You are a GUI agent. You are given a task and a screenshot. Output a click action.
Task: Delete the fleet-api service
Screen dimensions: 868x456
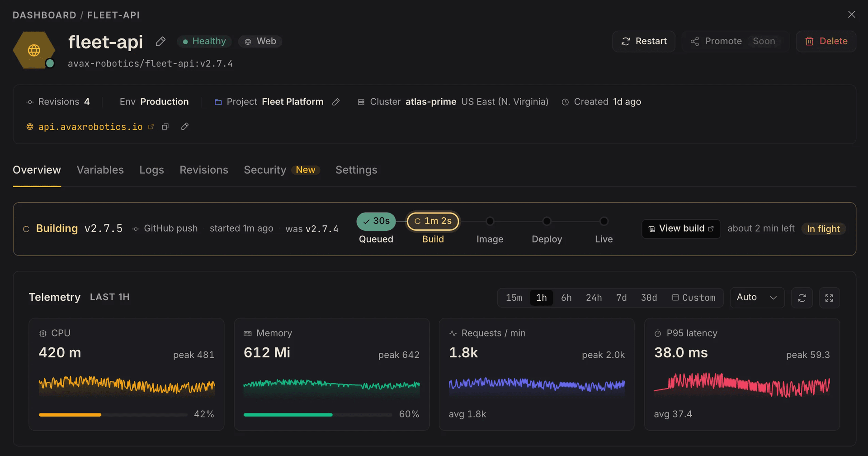tap(826, 42)
